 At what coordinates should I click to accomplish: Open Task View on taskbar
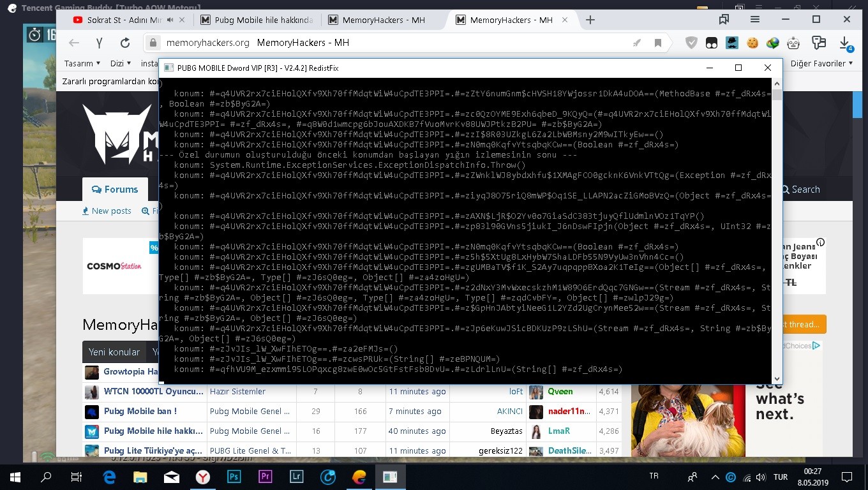coord(76,477)
